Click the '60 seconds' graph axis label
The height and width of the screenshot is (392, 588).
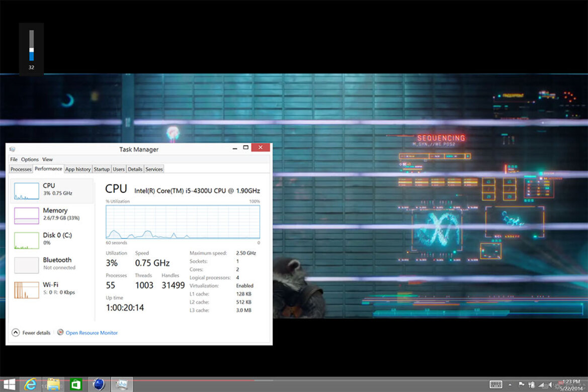[x=117, y=243]
